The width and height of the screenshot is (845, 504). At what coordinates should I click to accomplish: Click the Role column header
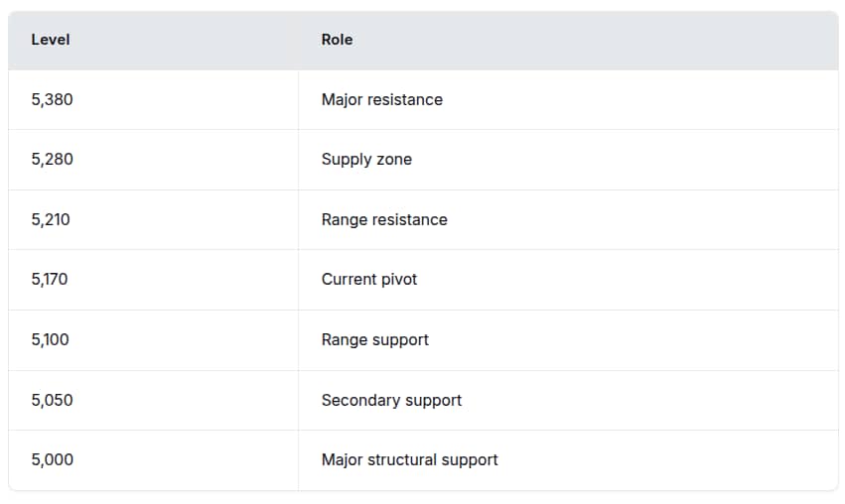[337, 40]
